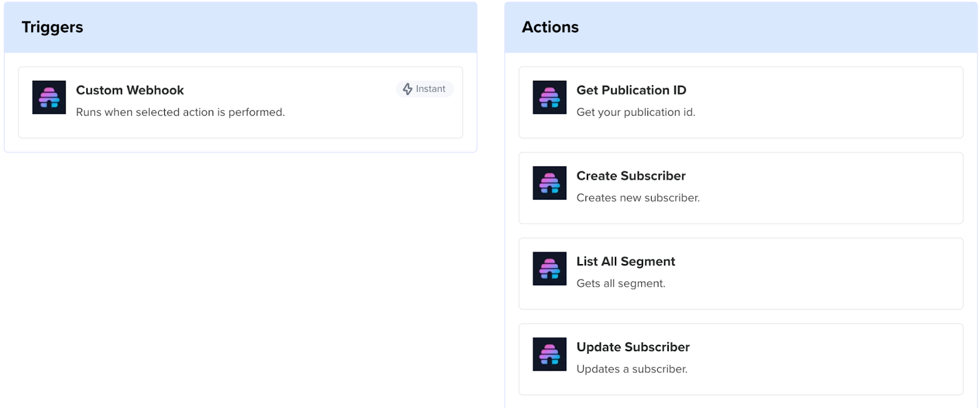Viewport: 980px width, 408px height.
Task: Open the Custom Webhook trigger title
Action: [x=130, y=90]
